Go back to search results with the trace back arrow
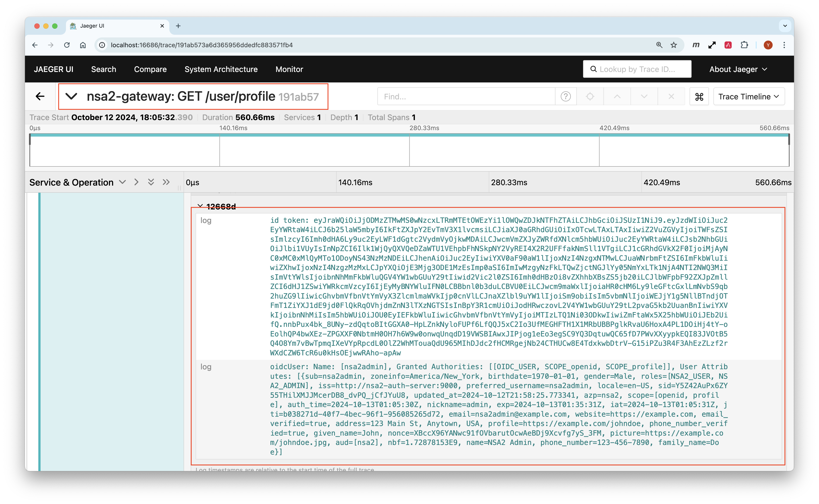The width and height of the screenshot is (819, 504). click(x=40, y=96)
